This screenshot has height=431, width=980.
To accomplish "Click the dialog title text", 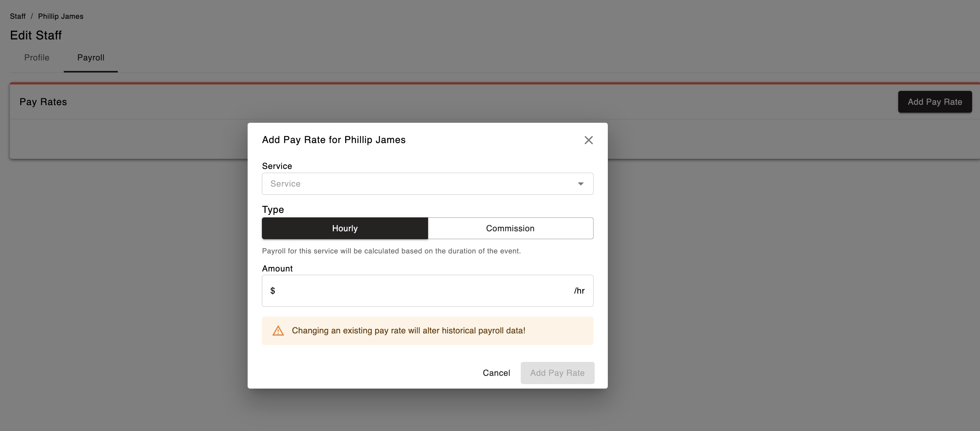I will click(x=333, y=140).
